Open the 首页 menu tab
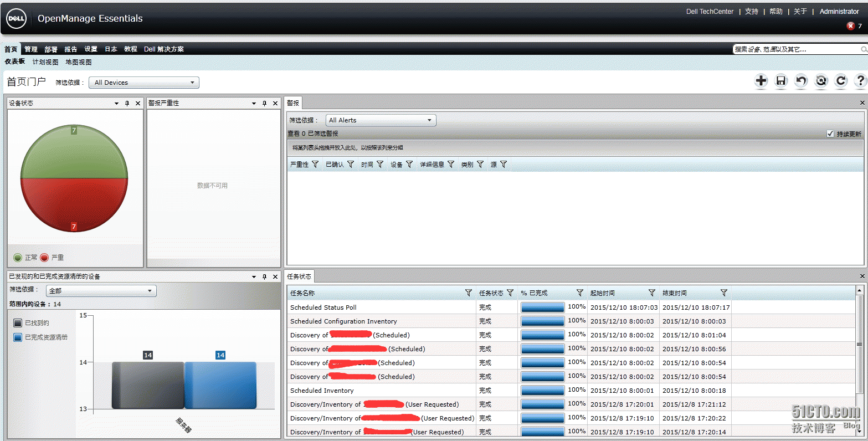 pyautogui.click(x=11, y=49)
